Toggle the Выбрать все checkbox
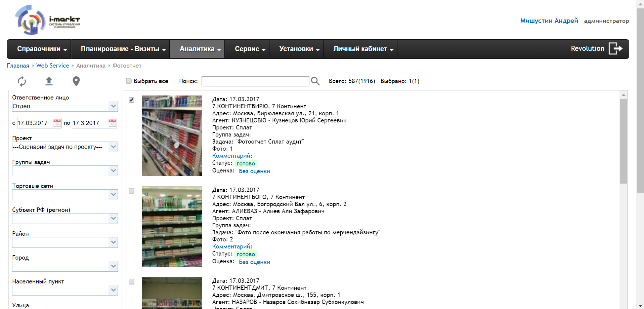 tap(129, 81)
